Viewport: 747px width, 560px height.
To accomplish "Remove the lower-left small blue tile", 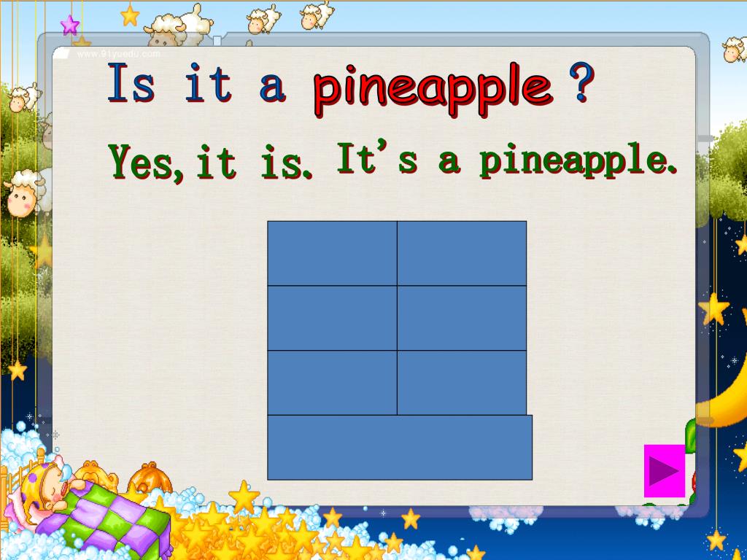I will click(332, 383).
